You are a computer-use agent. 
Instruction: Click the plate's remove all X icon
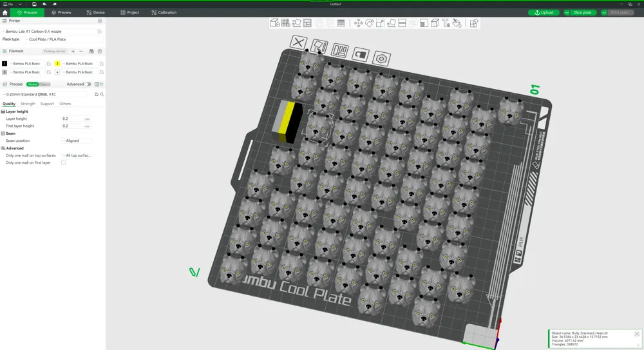pyautogui.click(x=299, y=42)
